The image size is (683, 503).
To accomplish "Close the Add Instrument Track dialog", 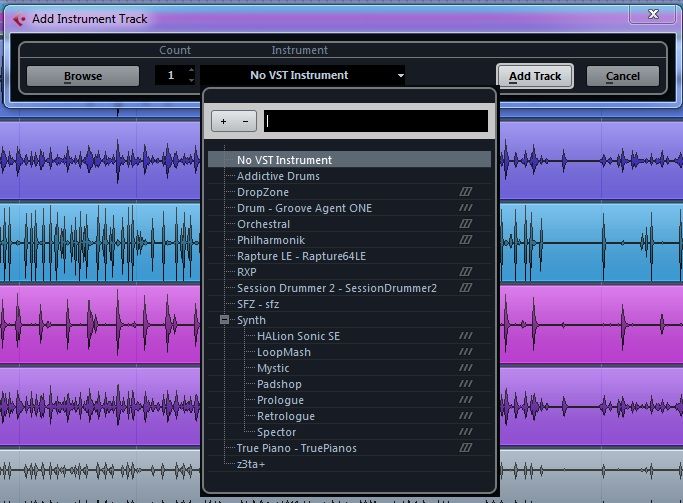I will [653, 14].
